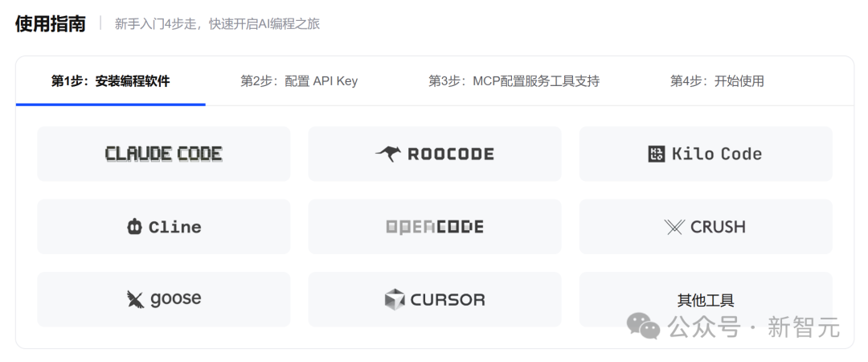Open the OpenCode card
This screenshot has height=362, width=868.
[435, 227]
